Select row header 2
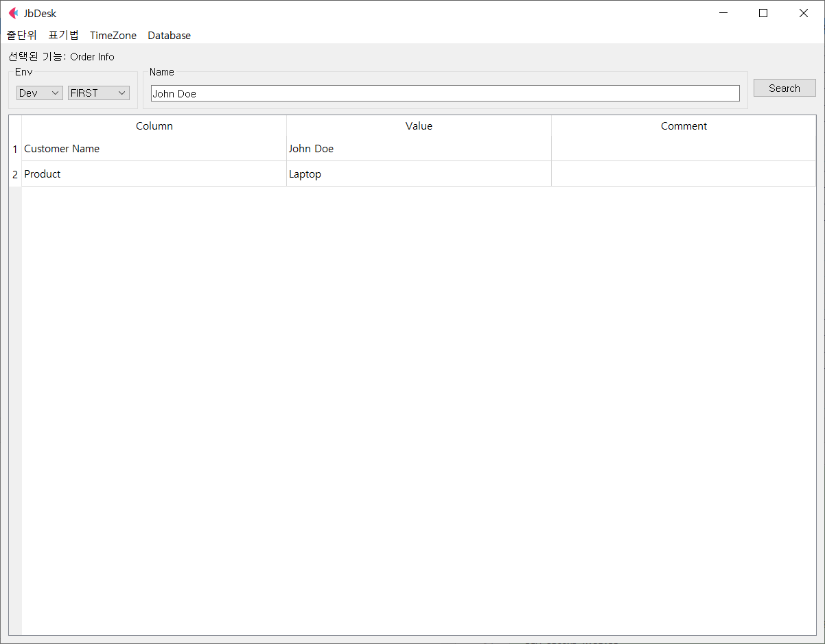Screen dimensions: 825x644 tap(15, 174)
